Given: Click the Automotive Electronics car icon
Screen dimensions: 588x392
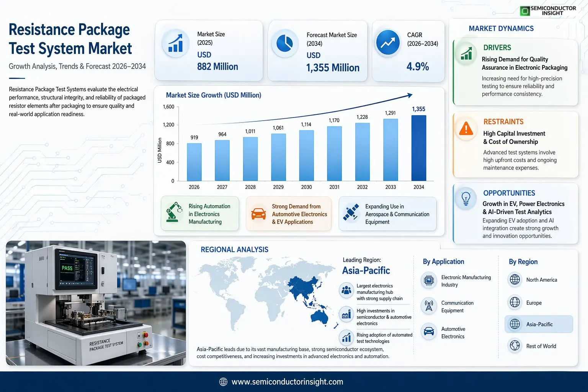Looking at the screenshot, I should tap(429, 332).
